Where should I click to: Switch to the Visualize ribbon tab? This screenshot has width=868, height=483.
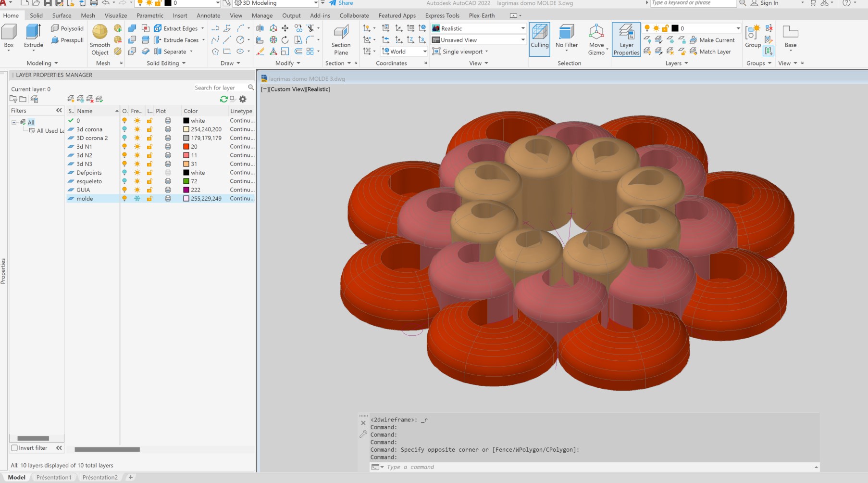(116, 15)
